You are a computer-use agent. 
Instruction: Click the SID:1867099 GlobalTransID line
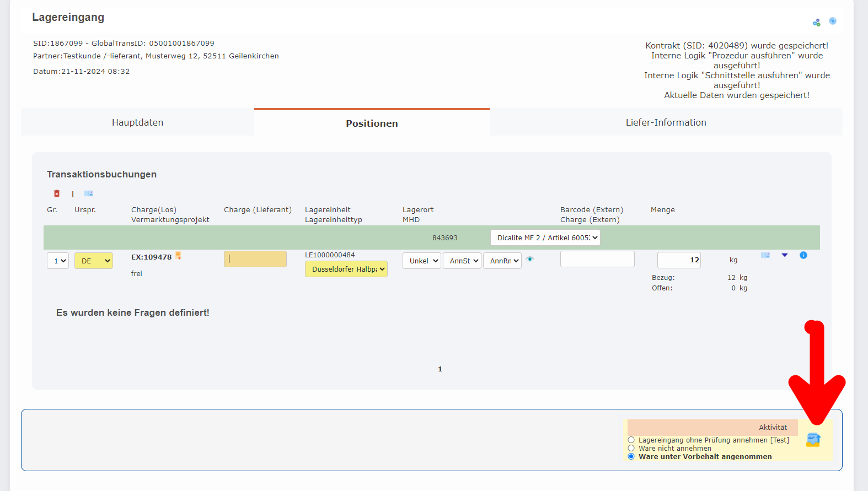coord(124,43)
